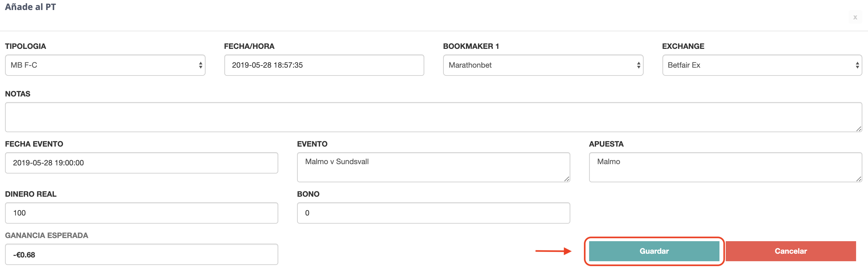Close the Añade al PT dialog
This screenshot has height=275, width=868.
coord(855,17)
